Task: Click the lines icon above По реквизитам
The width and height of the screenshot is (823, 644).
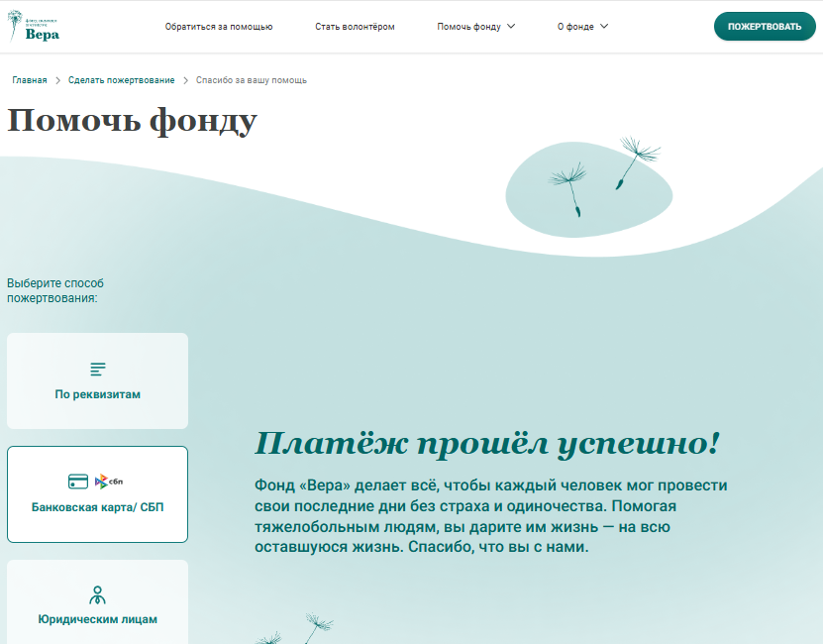Action: [x=97, y=370]
